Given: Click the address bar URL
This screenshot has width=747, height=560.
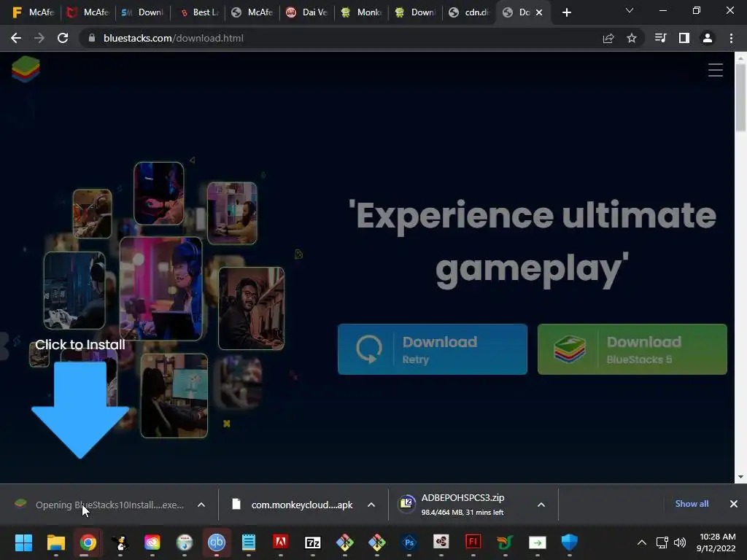Looking at the screenshot, I should pos(174,38).
